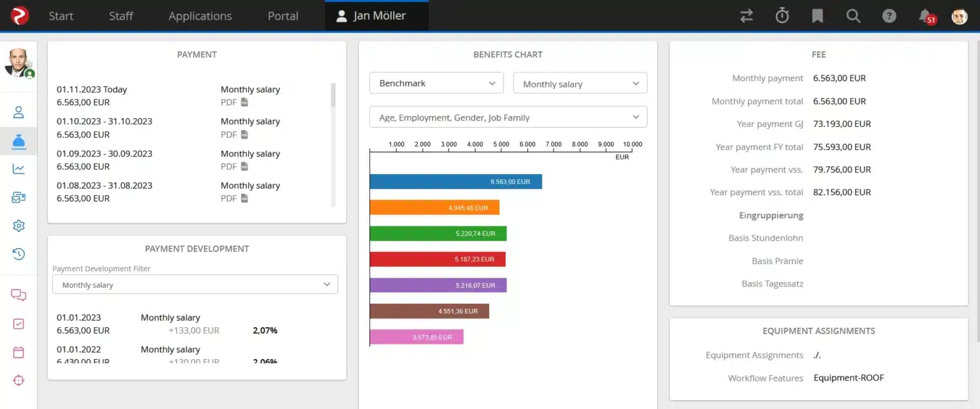
Task: Click the Payment list scrollbar
Action: 332,96
